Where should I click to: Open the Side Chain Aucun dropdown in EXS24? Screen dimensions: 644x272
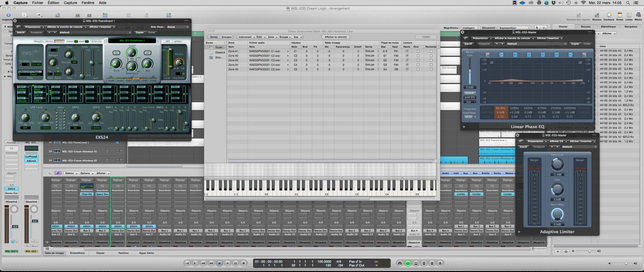tap(178, 27)
